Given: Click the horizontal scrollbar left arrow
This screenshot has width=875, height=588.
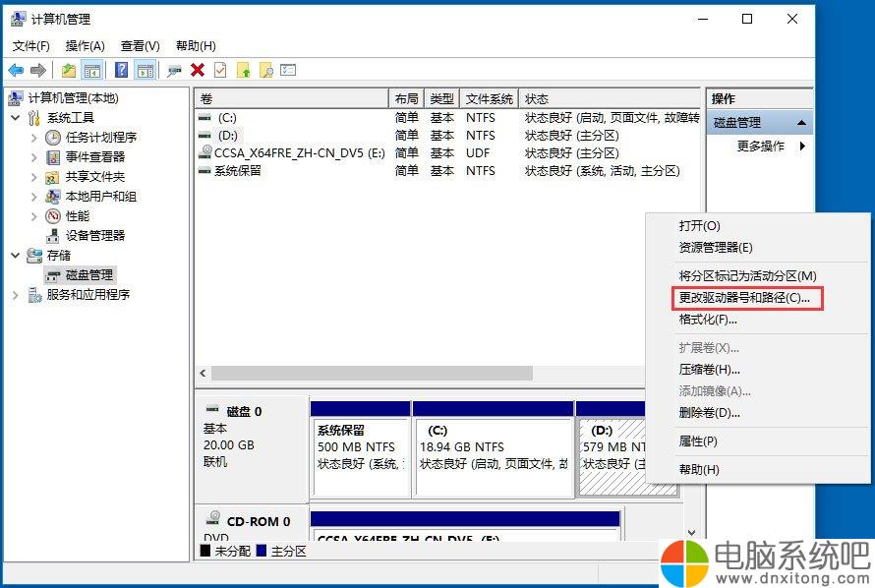Looking at the screenshot, I should tap(204, 374).
